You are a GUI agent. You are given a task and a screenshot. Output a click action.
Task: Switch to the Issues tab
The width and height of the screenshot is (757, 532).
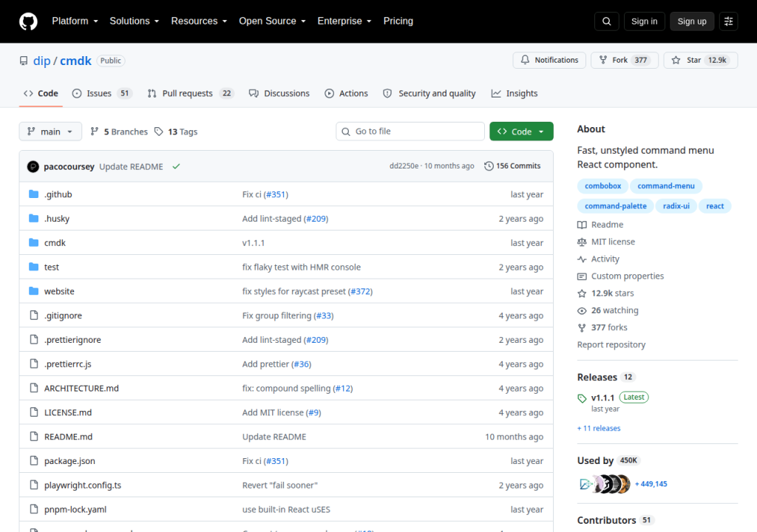[102, 93]
